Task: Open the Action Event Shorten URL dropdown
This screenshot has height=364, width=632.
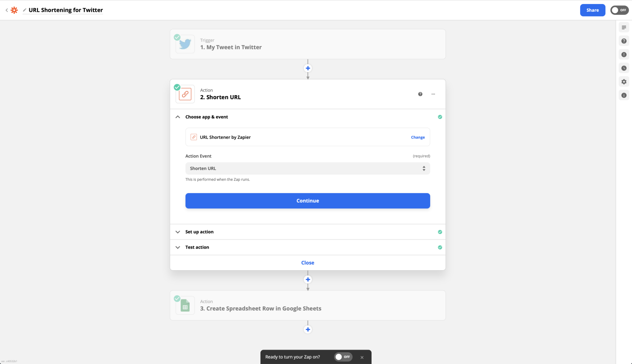Action: (308, 168)
